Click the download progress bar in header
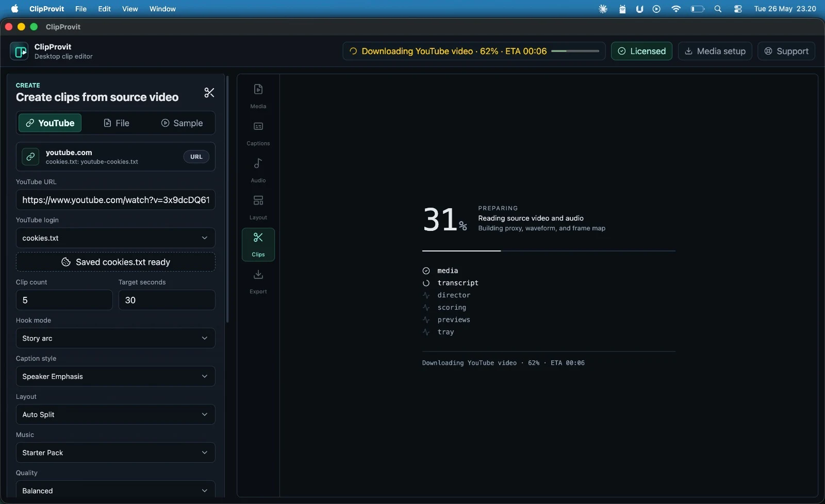 point(575,51)
